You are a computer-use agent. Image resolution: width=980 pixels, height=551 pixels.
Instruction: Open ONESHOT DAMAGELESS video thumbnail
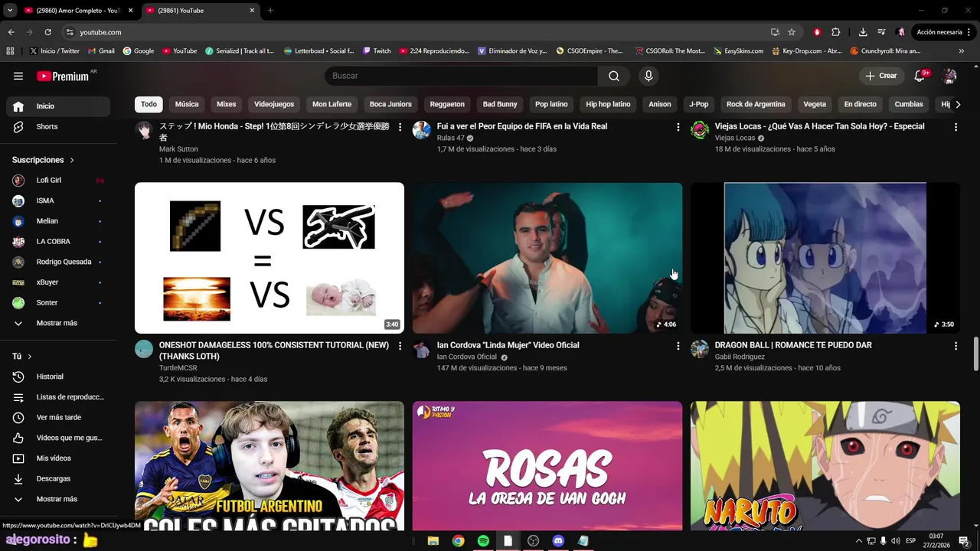coord(269,258)
